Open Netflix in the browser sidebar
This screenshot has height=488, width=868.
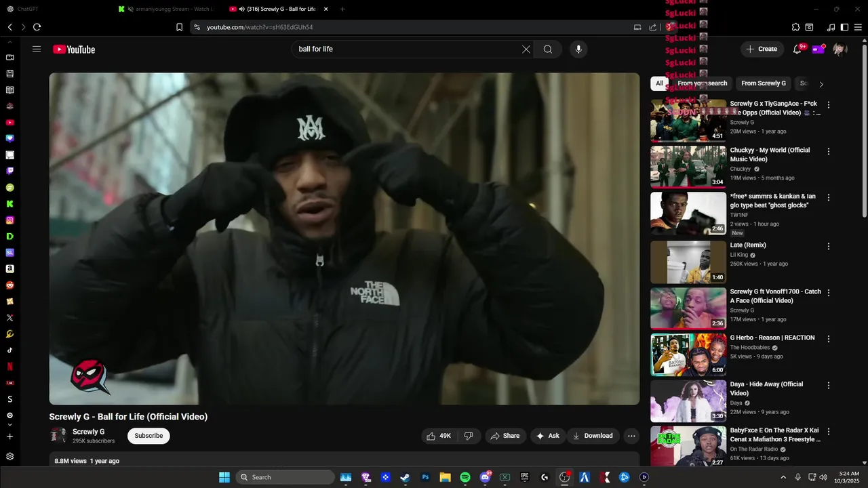pos(10,367)
